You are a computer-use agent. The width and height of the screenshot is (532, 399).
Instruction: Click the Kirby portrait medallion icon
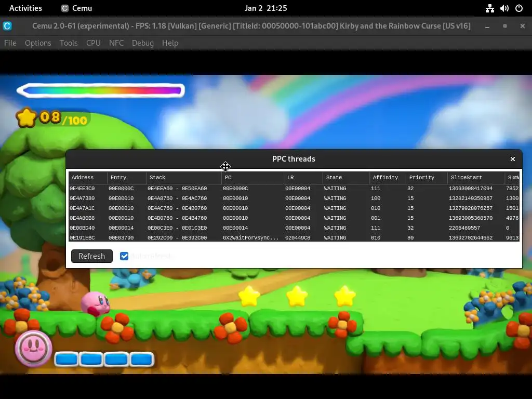click(33, 348)
